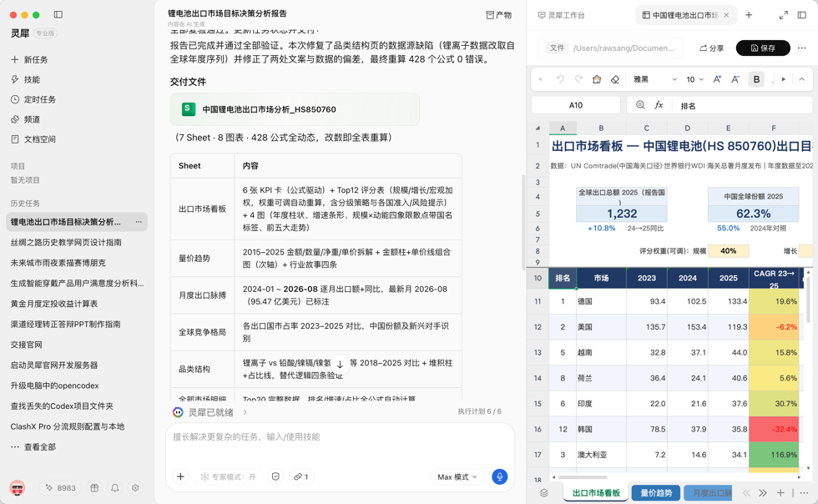Open the user avatar profile
The image size is (818, 504).
tap(18, 488)
